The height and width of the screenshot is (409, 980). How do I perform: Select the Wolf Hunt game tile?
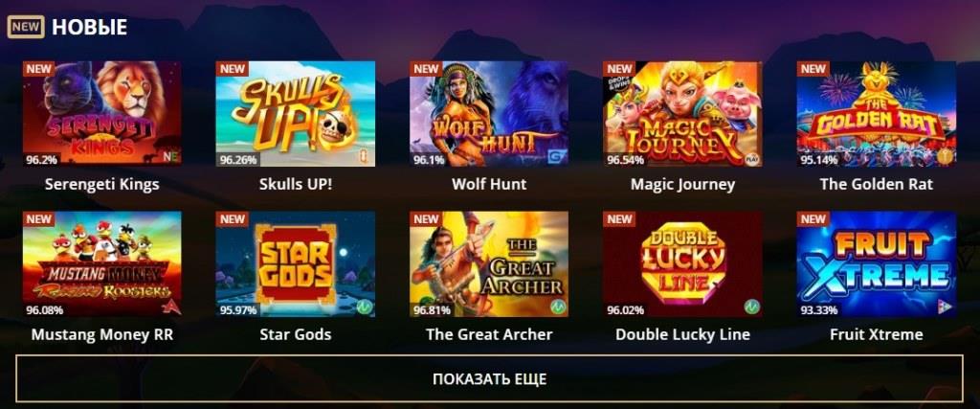click(489, 113)
